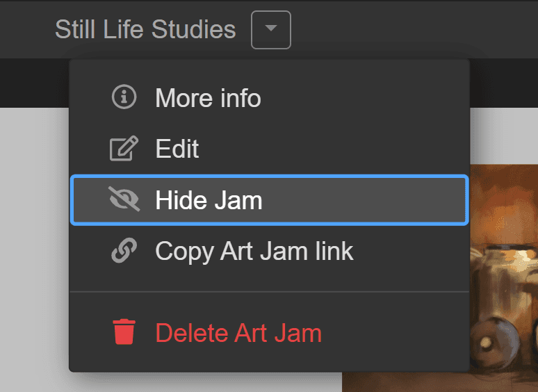Choose the "Copy Art Jam link" text
Viewport: 538px width, 392px height.
tap(254, 250)
